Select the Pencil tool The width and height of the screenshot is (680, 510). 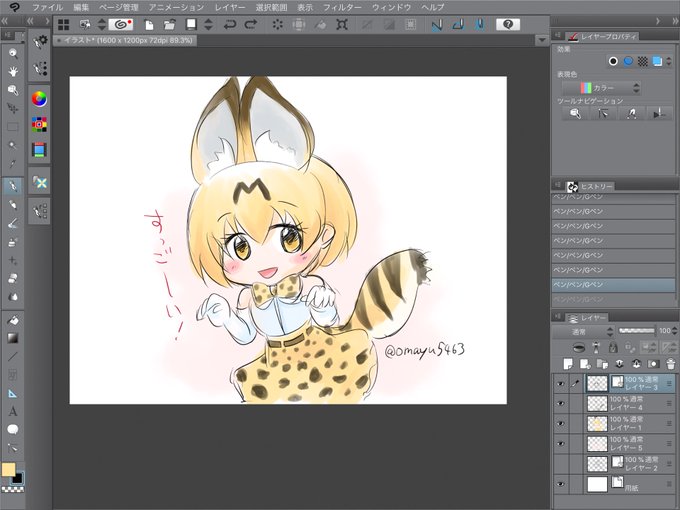tap(13, 205)
